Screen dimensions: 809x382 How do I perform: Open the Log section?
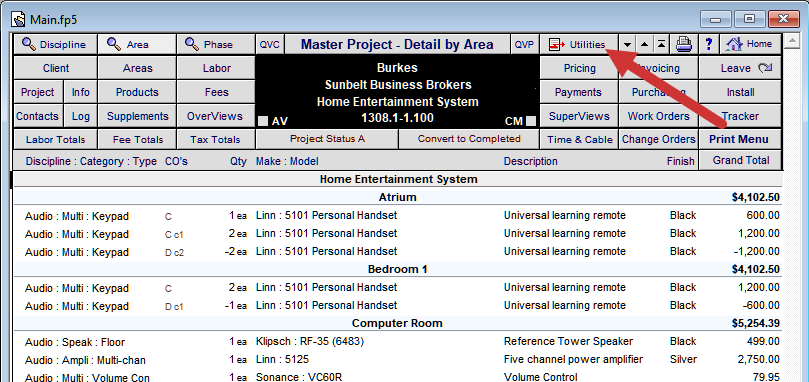pyautogui.click(x=80, y=116)
